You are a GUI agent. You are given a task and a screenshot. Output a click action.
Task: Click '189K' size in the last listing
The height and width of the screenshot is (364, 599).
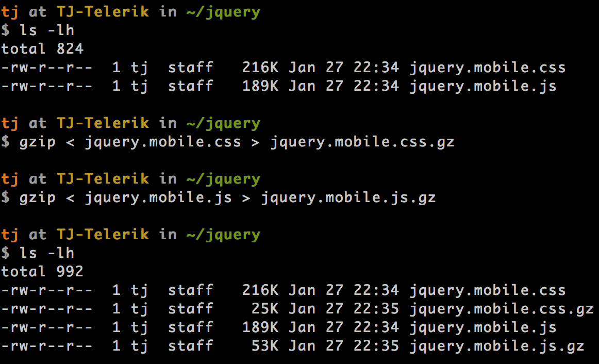[x=260, y=327]
